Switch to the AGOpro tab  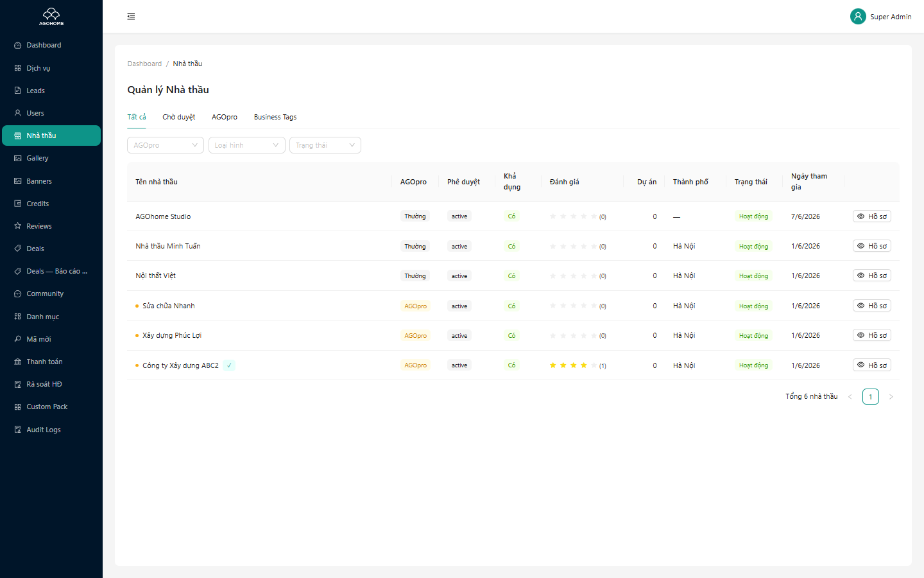click(225, 117)
